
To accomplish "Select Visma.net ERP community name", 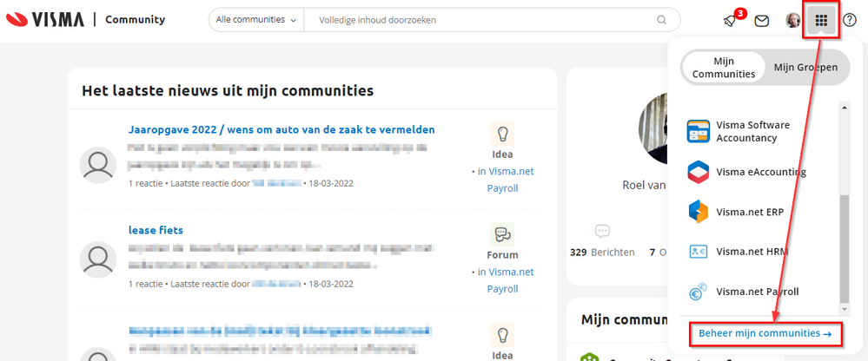I will (750, 212).
